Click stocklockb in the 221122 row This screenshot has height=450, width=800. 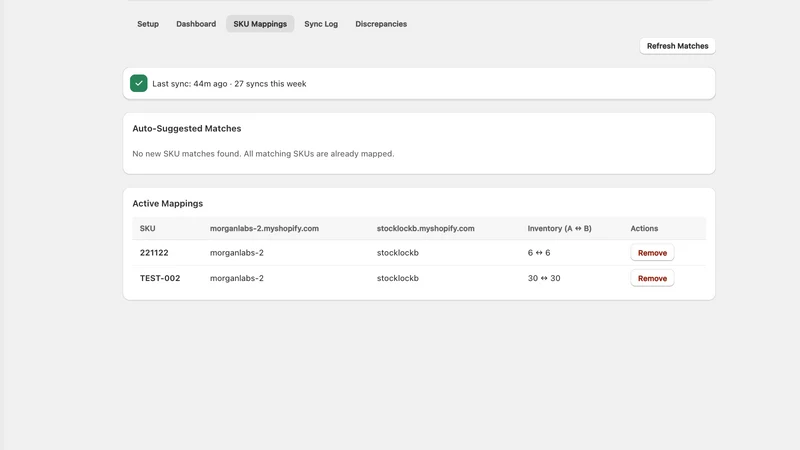coord(397,253)
